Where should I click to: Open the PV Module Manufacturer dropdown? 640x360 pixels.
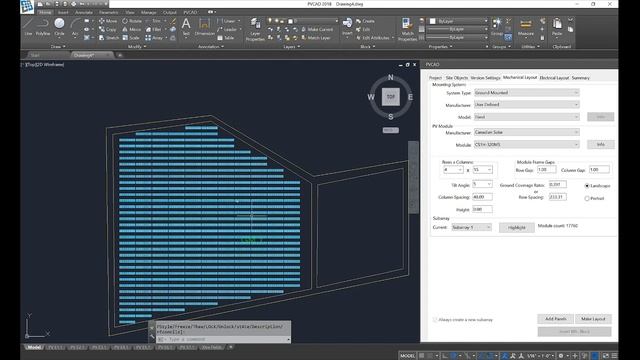[x=527, y=132]
